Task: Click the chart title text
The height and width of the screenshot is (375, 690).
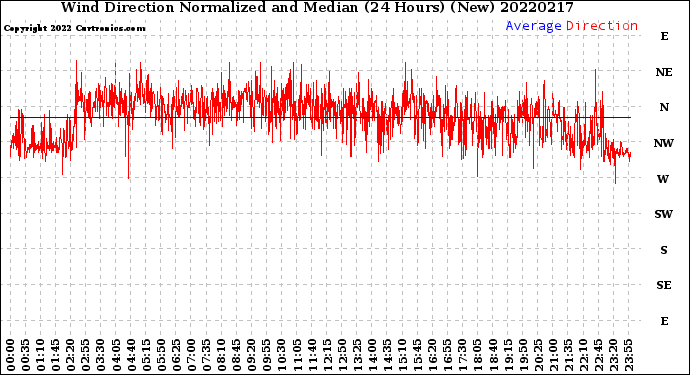Action: (317, 7)
